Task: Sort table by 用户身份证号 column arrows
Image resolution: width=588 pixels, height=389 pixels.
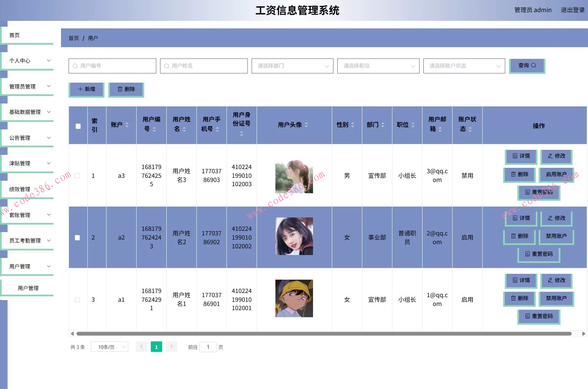Action: (x=242, y=134)
